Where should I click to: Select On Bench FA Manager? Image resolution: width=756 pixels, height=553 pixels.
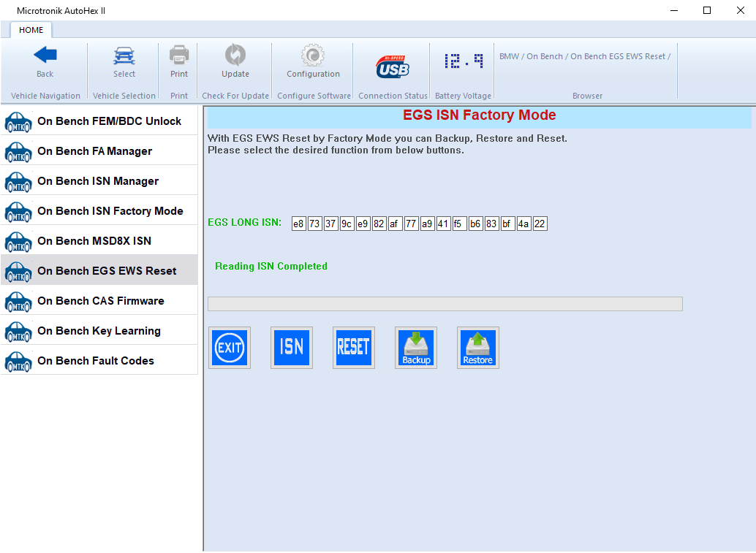[x=99, y=151]
